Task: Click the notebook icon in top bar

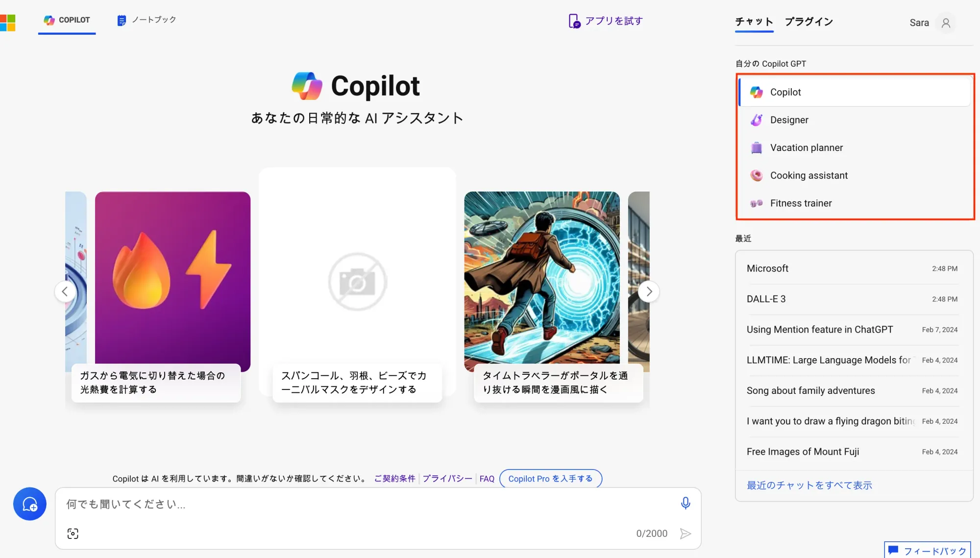Action: click(x=122, y=21)
